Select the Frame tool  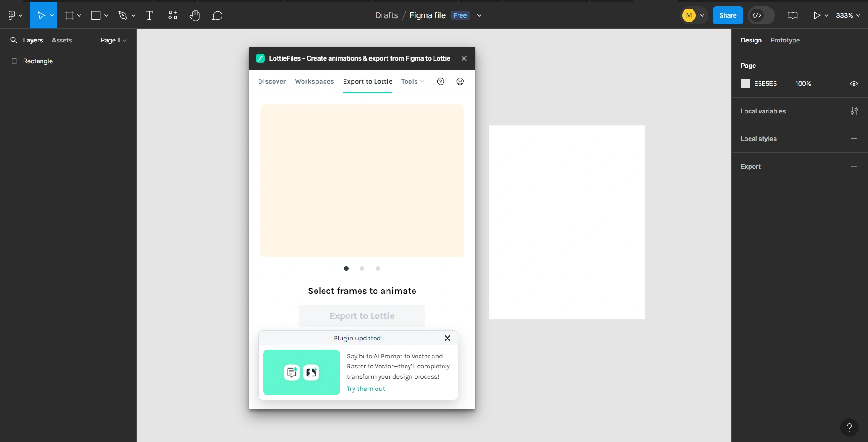(x=69, y=15)
